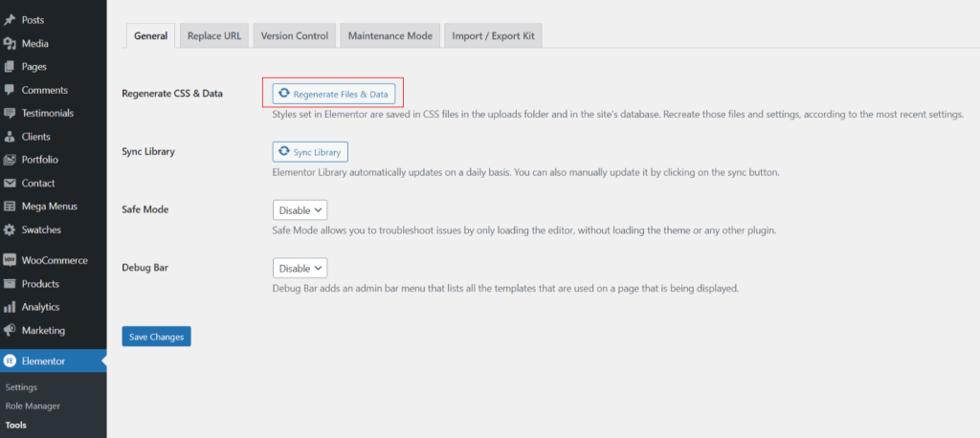Click the Products box icon
This screenshot has height=438, width=980.
(10, 284)
